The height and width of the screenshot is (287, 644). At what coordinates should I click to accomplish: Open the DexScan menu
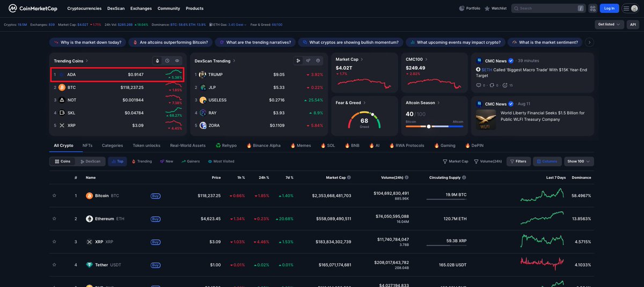pyautogui.click(x=116, y=9)
